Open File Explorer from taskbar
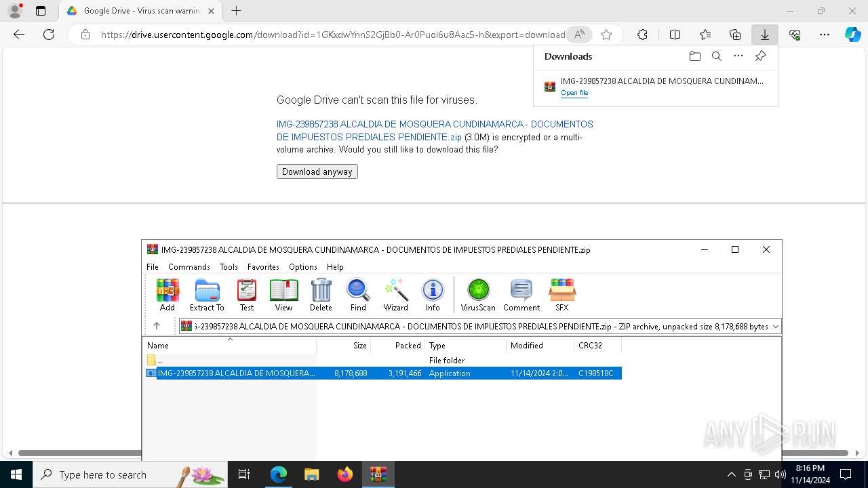This screenshot has width=868, height=488. (x=311, y=474)
